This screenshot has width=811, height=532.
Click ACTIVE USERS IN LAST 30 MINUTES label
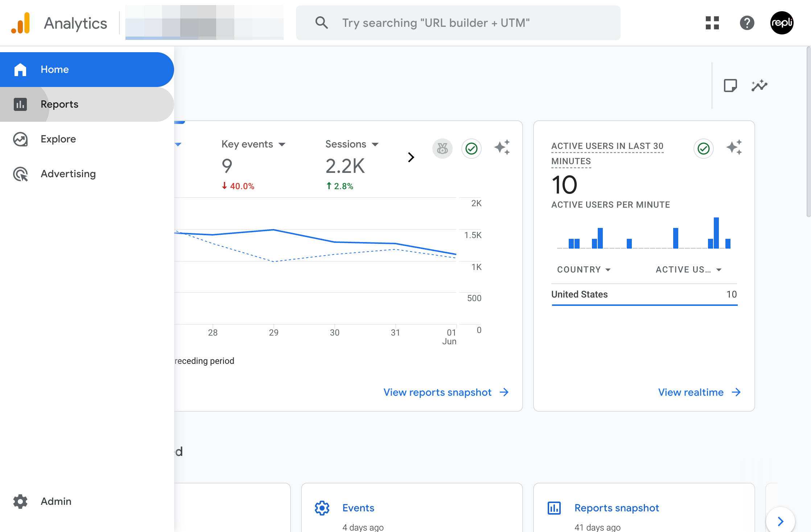(607, 154)
